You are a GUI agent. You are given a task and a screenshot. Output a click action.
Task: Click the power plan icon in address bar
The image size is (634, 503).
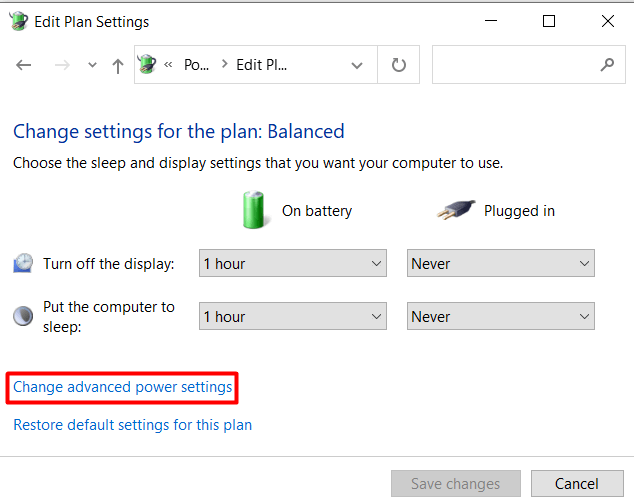[x=146, y=65]
